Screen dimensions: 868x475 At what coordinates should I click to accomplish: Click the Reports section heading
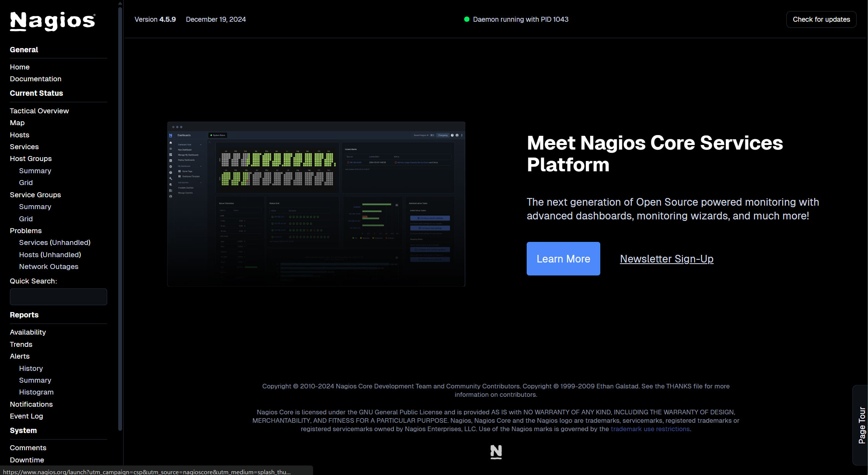coord(24,315)
